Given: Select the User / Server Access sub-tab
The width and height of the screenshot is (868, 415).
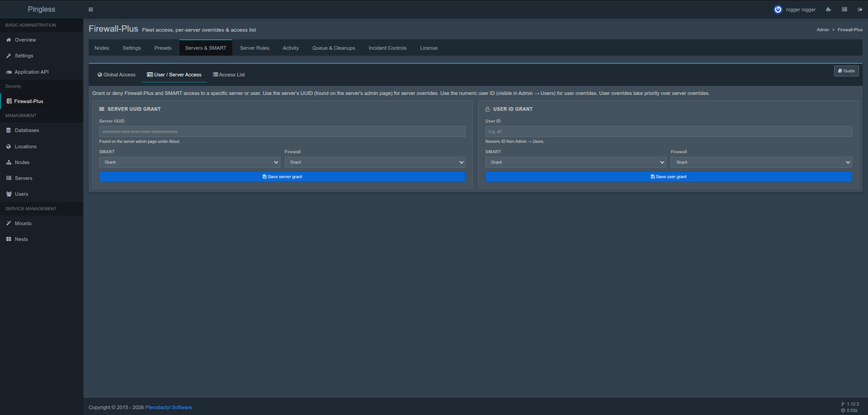Looking at the screenshot, I should (x=174, y=75).
